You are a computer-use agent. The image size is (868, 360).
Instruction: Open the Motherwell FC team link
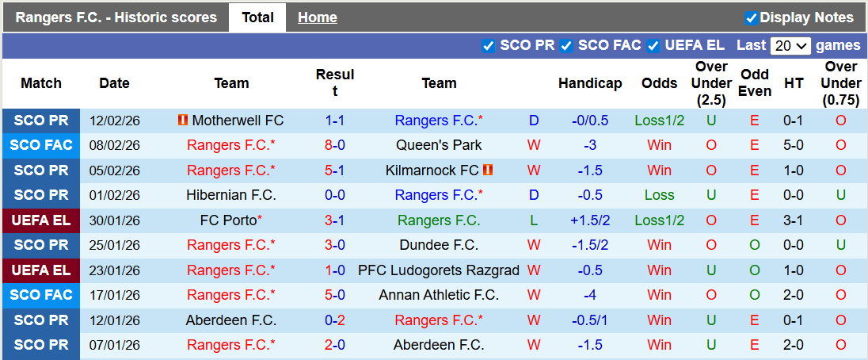pos(238,121)
